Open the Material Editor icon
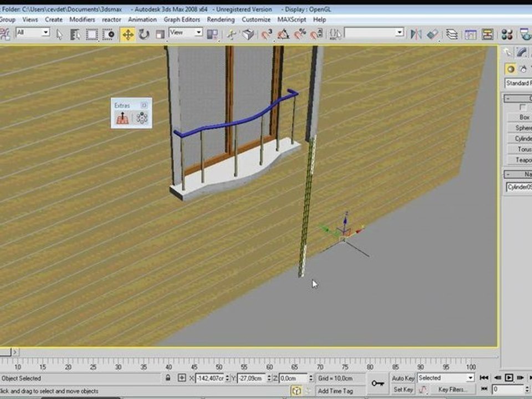Viewport: 532px width, 399px height. tap(507, 34)
